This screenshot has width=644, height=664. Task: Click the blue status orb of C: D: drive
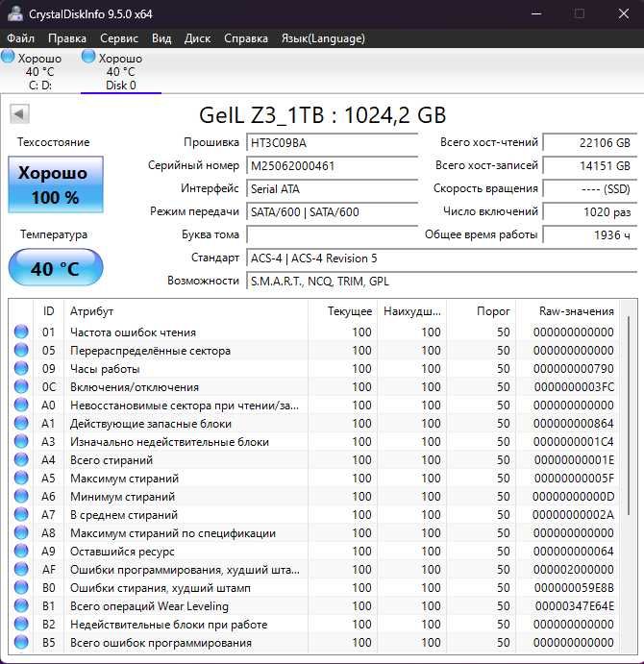pyautogui.click(x=8, y=57)
